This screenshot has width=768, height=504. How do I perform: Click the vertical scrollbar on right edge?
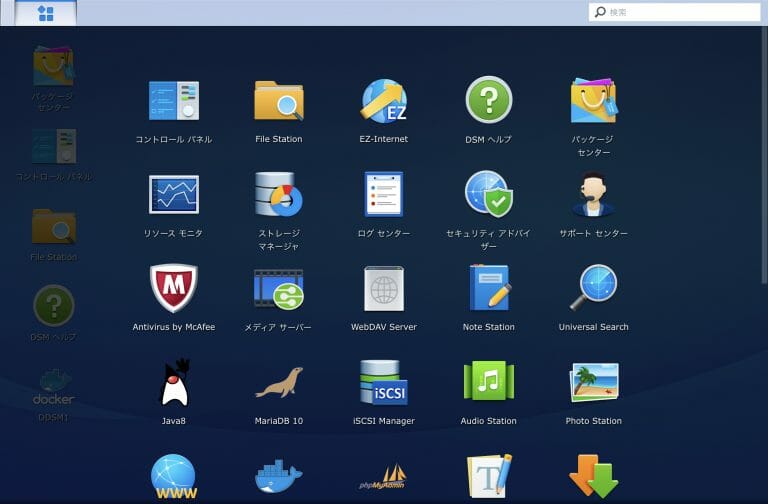click(764, 154)
